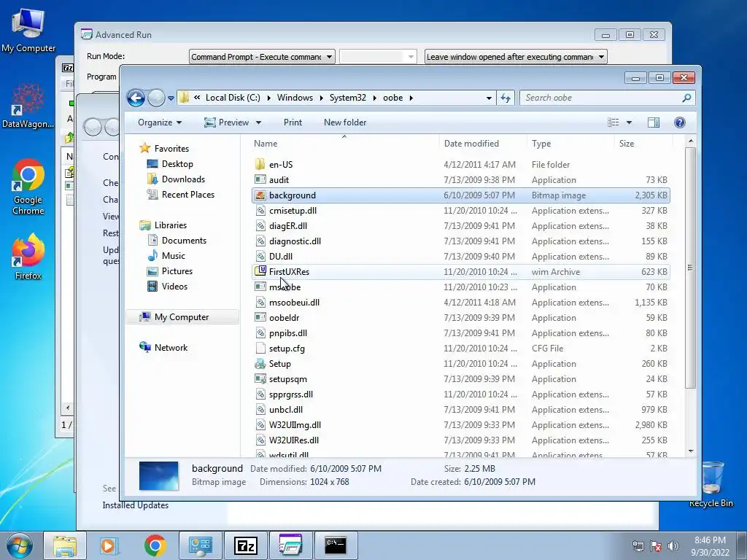The height and width of the screenshot is (560, 747).
Task: Select the FirstUXRes wim archive icon
Action: pyautogui.click(x=260, y=271)
